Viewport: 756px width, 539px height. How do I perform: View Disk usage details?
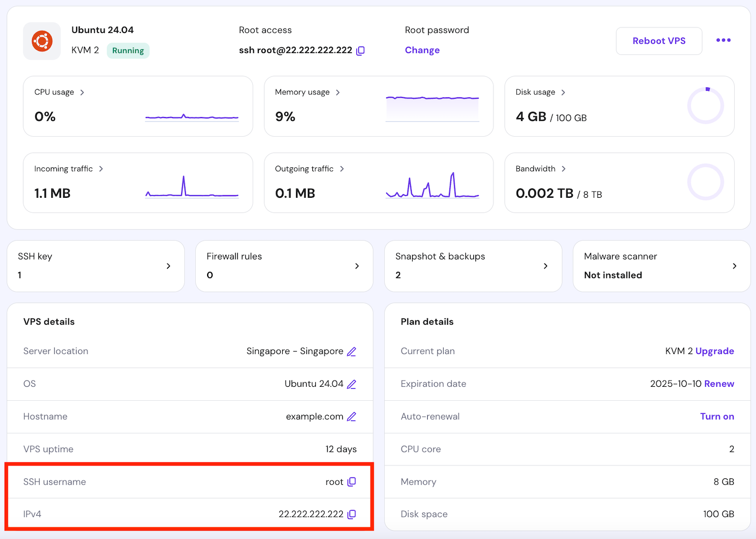click(562, 92)
